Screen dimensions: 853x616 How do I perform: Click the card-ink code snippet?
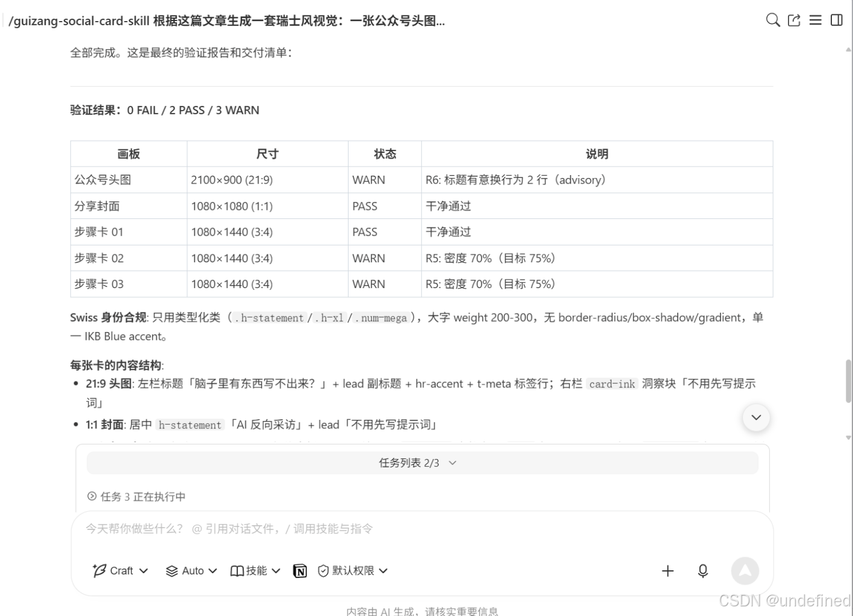tap(612, 384)
